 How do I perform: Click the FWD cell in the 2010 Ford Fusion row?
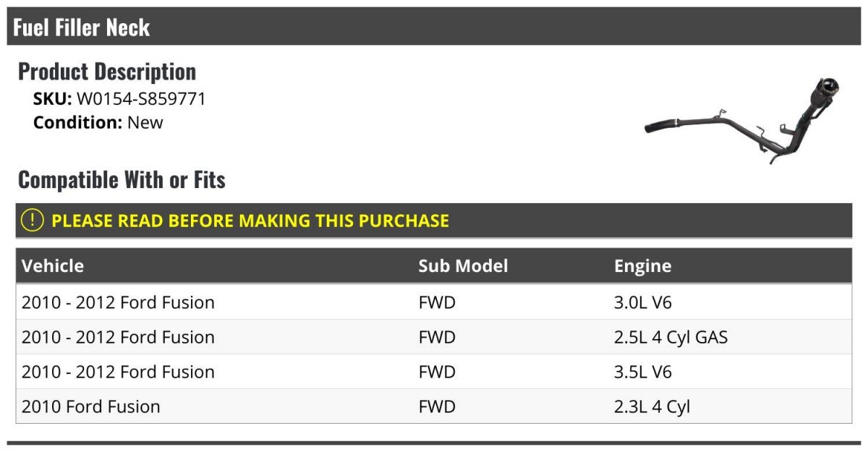pyautogui.click(x=437, y=406)
